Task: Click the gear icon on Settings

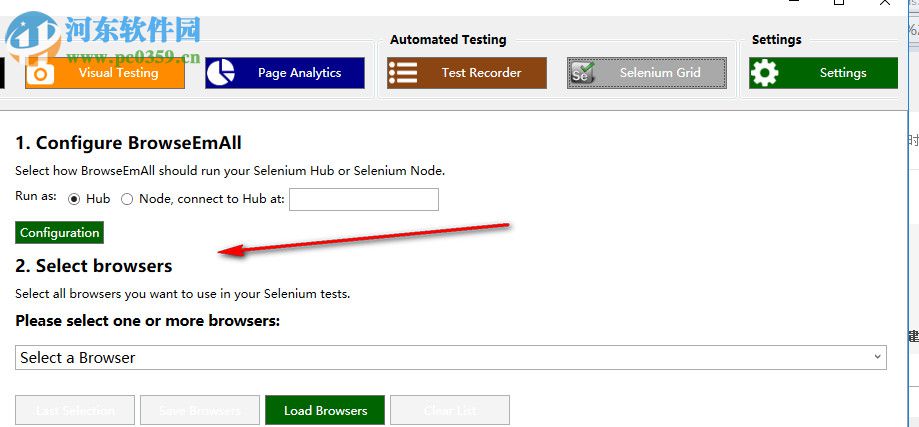Action: pos(765,73)
